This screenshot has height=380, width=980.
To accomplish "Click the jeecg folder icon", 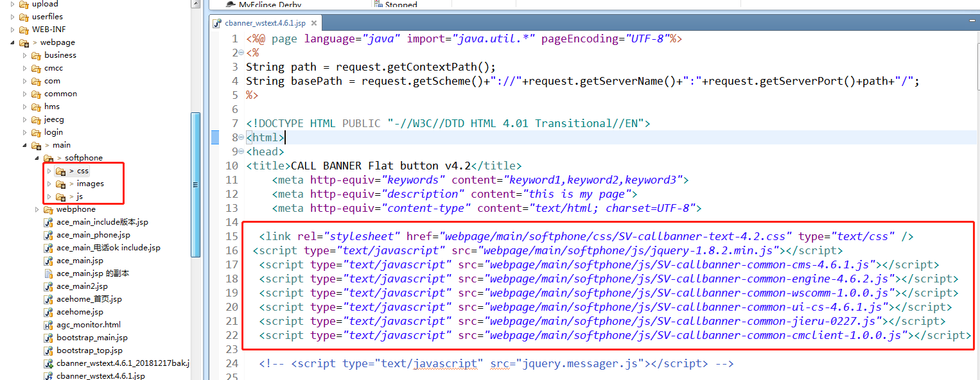I will 36,119.
